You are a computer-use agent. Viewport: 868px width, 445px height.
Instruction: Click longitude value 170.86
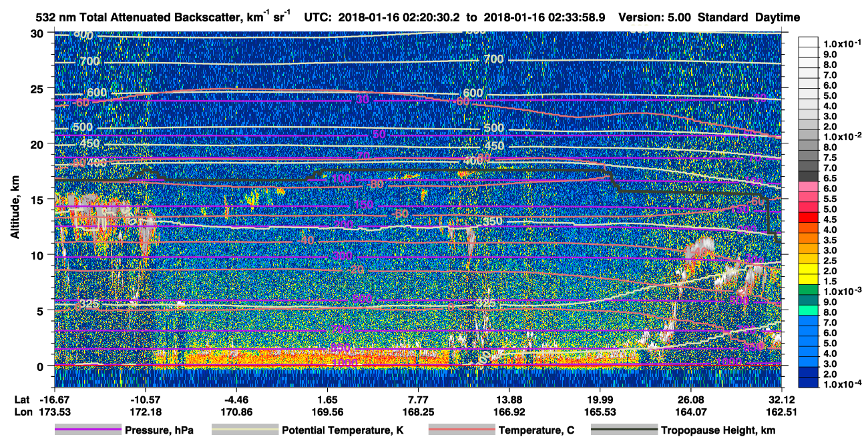click(x=236, y=412)
